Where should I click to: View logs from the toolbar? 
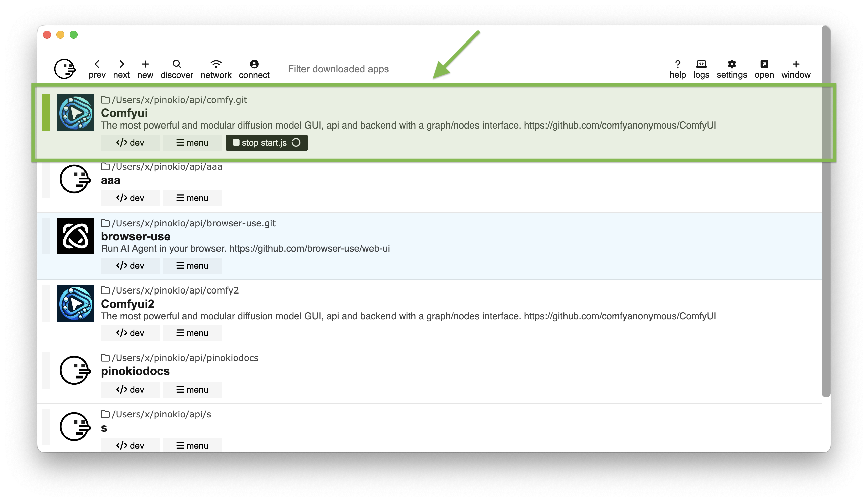(x=701, y=69)
